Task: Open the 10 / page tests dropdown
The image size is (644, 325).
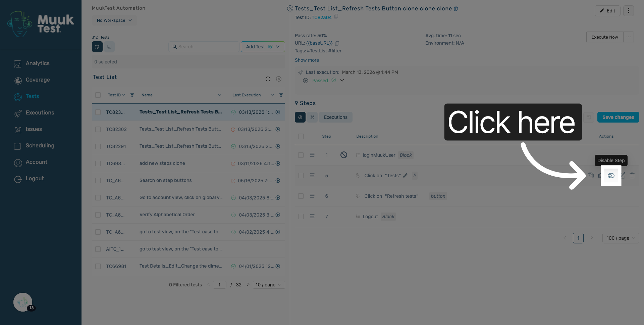Action: click(x=269, y=285)
